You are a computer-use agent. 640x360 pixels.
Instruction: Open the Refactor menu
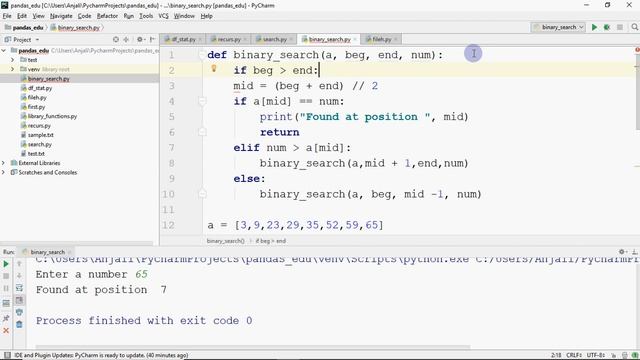coord(107,16)
